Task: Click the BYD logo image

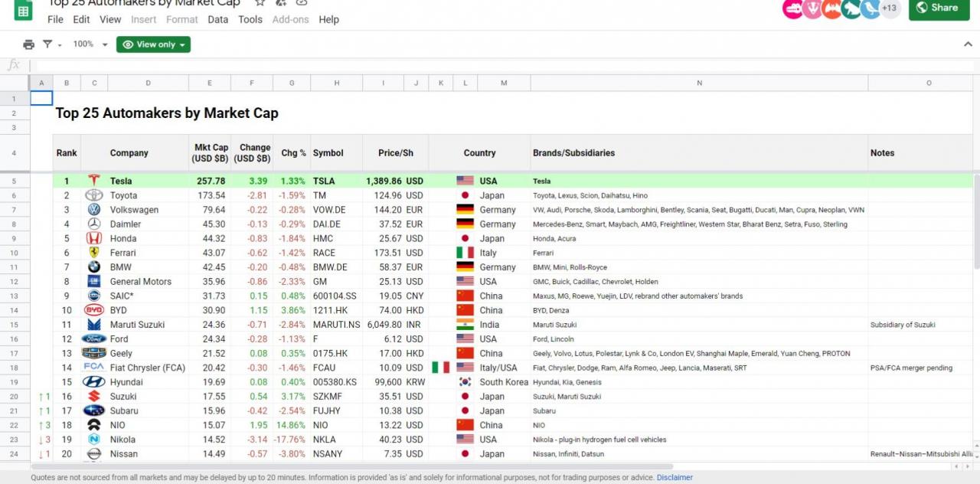Action: [94, 310]
